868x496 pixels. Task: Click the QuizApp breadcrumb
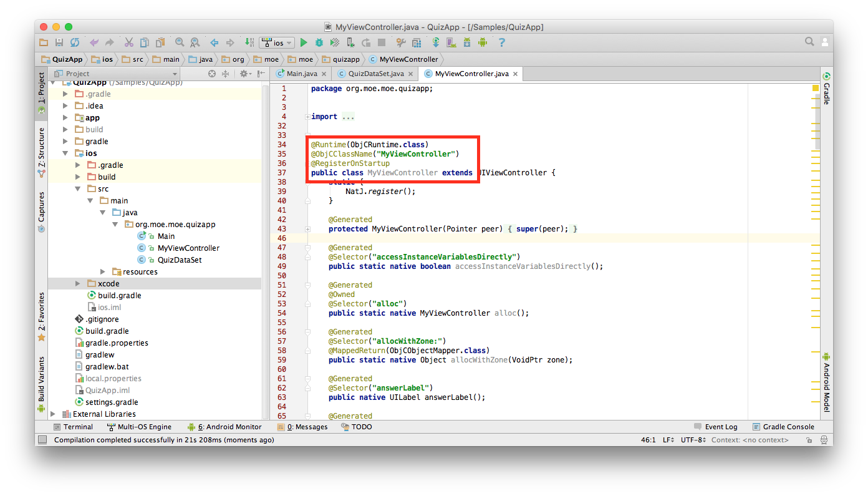pyautogui.click(x=62, y=59)
